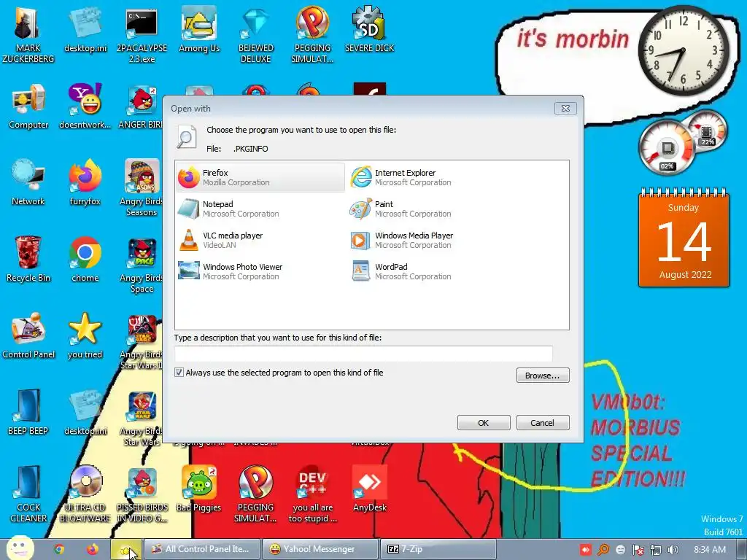Close the Open with dialog window
This screenshot has width=747, height=560.
click(x=565, y=109)
